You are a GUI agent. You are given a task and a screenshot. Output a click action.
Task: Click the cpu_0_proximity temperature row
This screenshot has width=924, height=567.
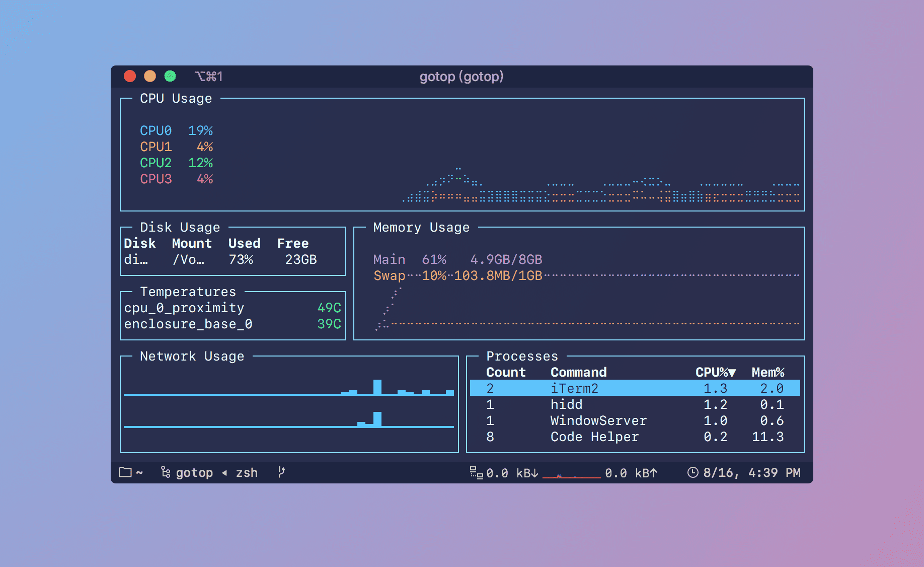coord(233,308)
